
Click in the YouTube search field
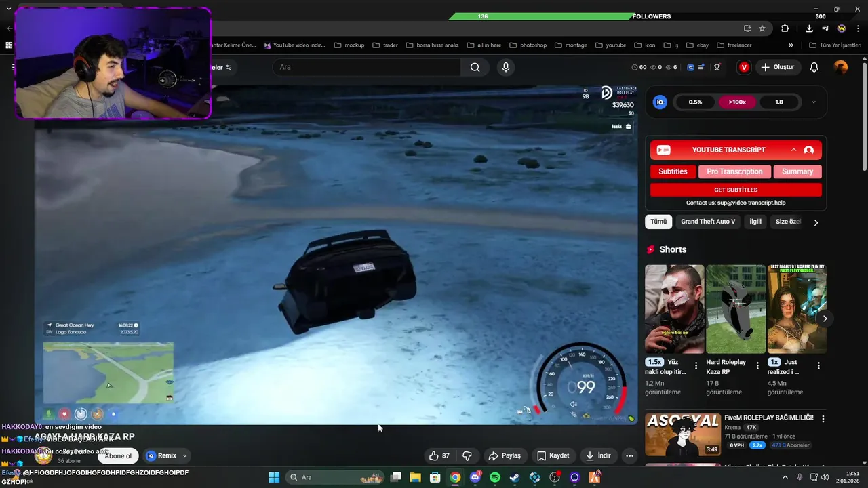(x=366, y=67)
